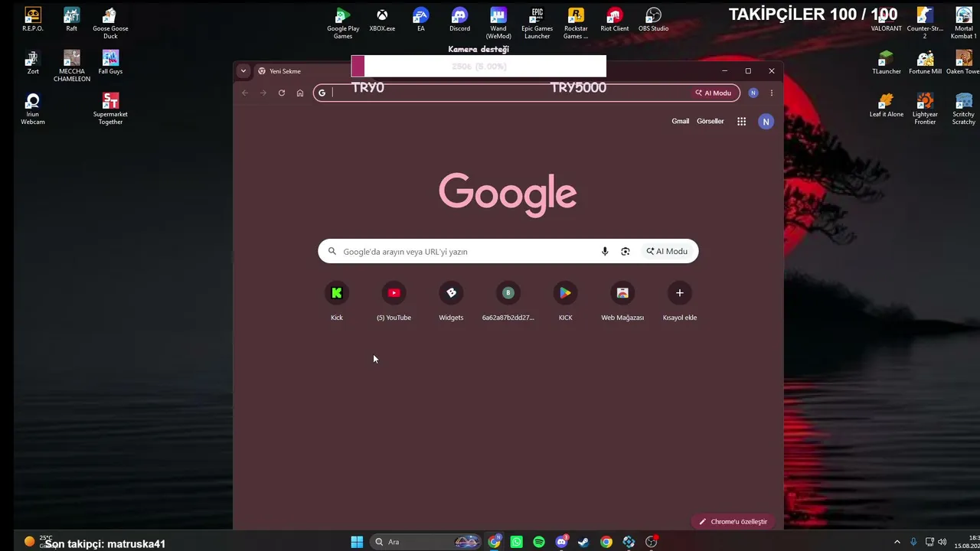
Task: Open the R.E.P.O. desktop shortcut
Action: pyautogui.click(x=33, y=20)
